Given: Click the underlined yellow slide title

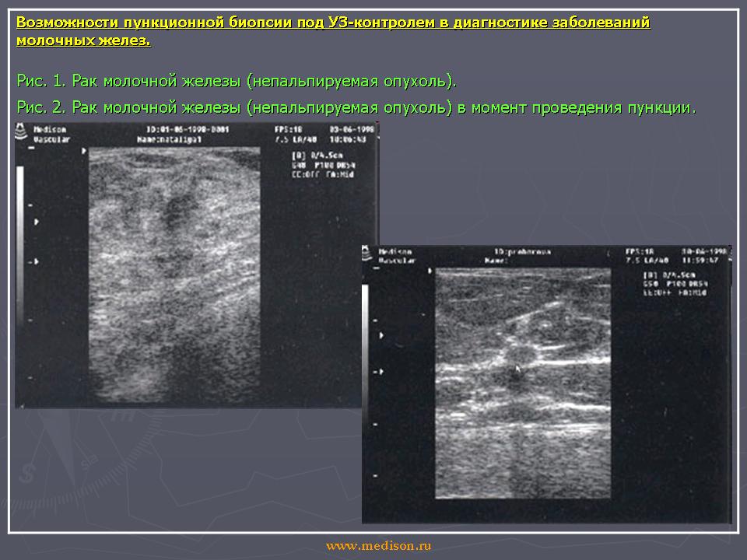Looking at the screenshot, I should (333, 31).
